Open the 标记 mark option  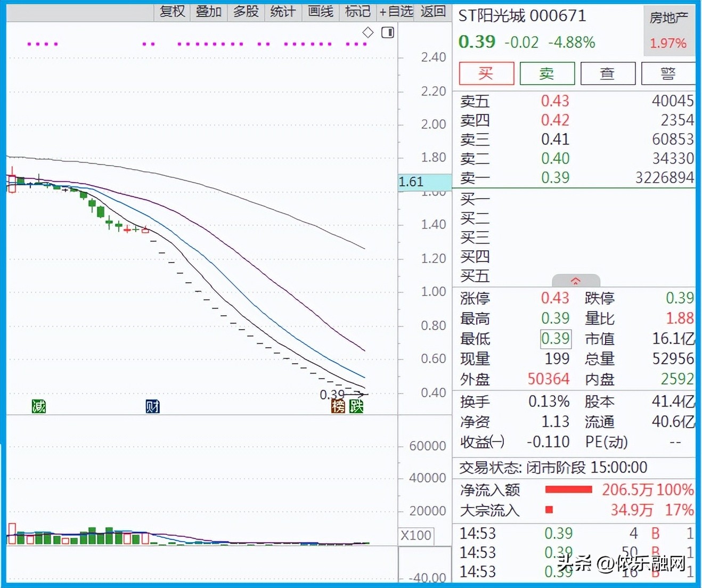pyautogui.click(x=357, y=12)
